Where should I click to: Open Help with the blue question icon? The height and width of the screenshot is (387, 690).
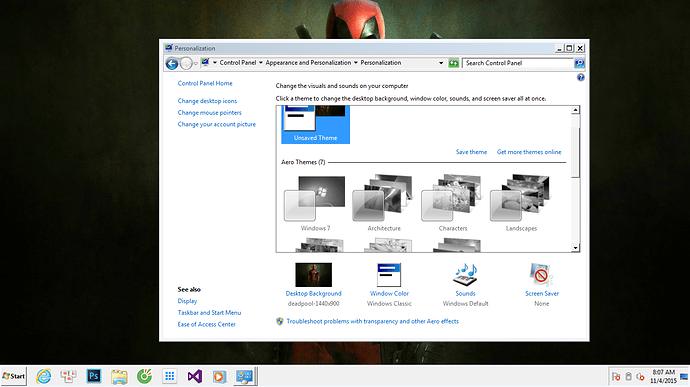(581, 77)
